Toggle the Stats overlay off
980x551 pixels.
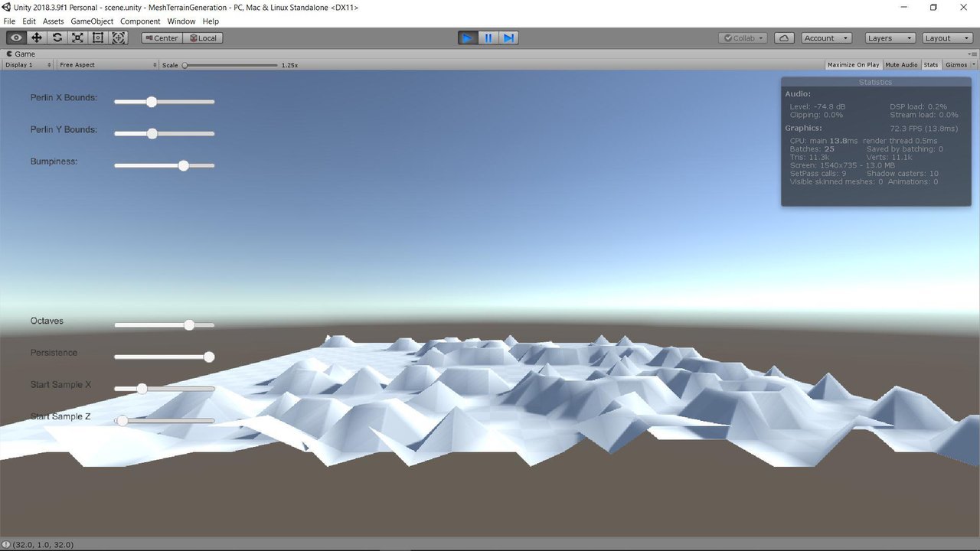931,64
